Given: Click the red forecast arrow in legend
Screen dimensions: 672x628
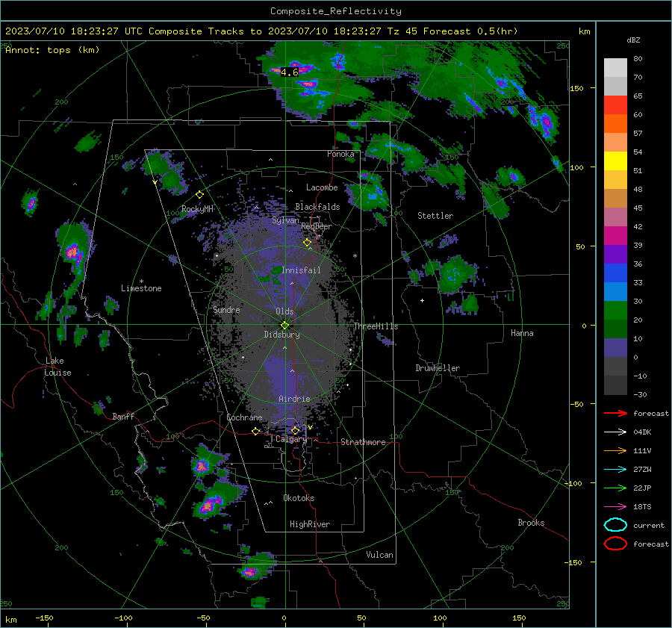Looking at the screenshot, I should pyautogui.click(x=615, y=413).
